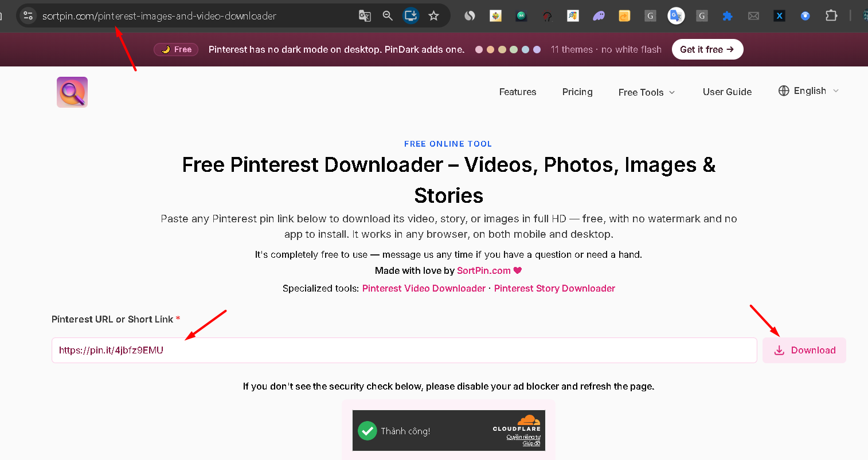868x460 pixels.
Task: Click the Cloudflare 'Giúp đỡ' link
Action: [x=531, y=443]
